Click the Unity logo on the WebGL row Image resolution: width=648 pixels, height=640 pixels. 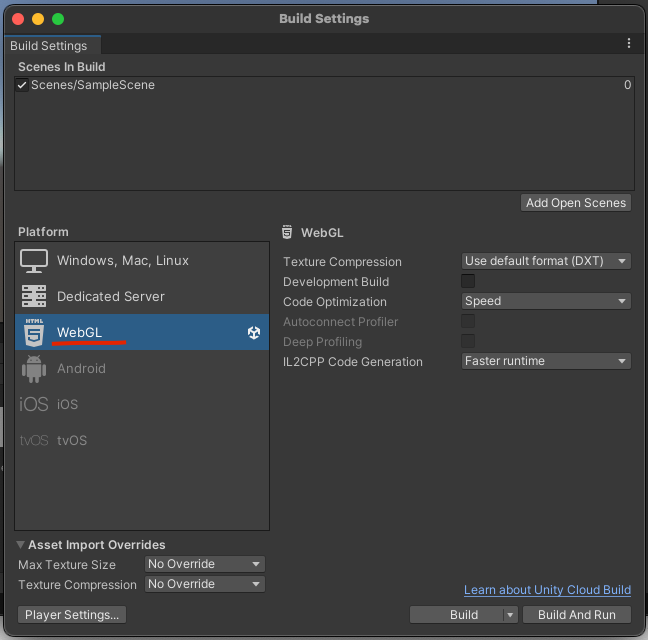254,333
